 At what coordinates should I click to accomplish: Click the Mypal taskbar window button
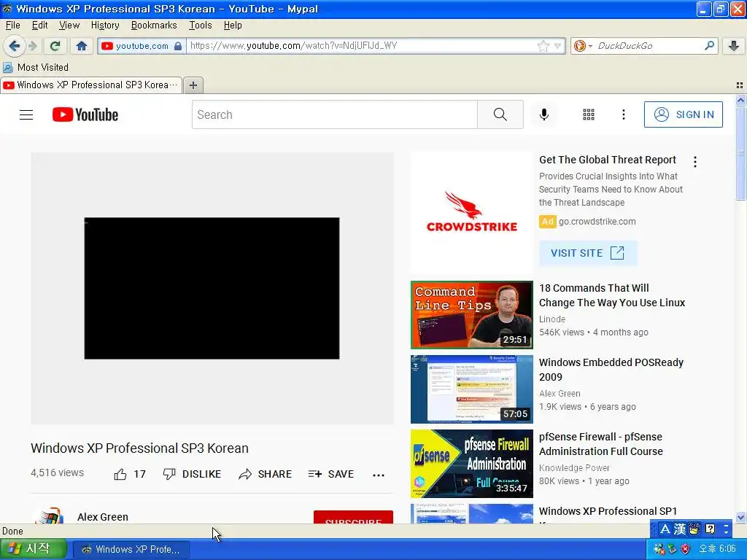point(131,550)
